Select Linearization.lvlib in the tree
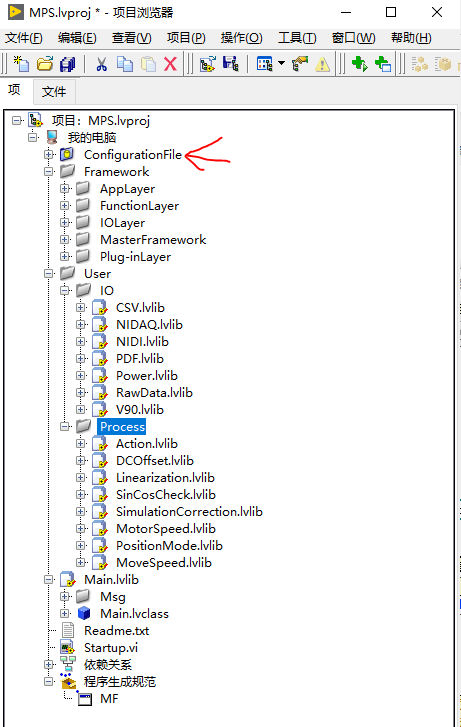 tap(166, 478)
